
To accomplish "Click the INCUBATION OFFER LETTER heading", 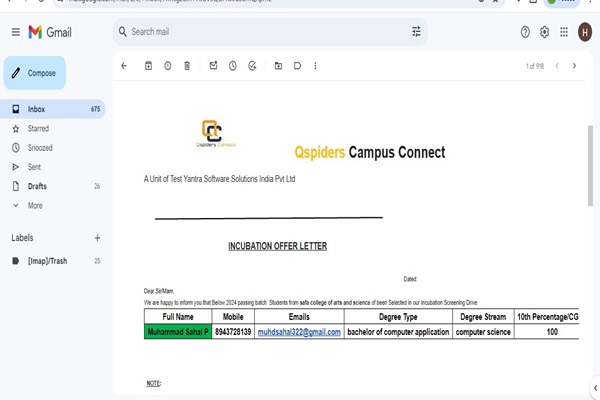I will (278, 246).
